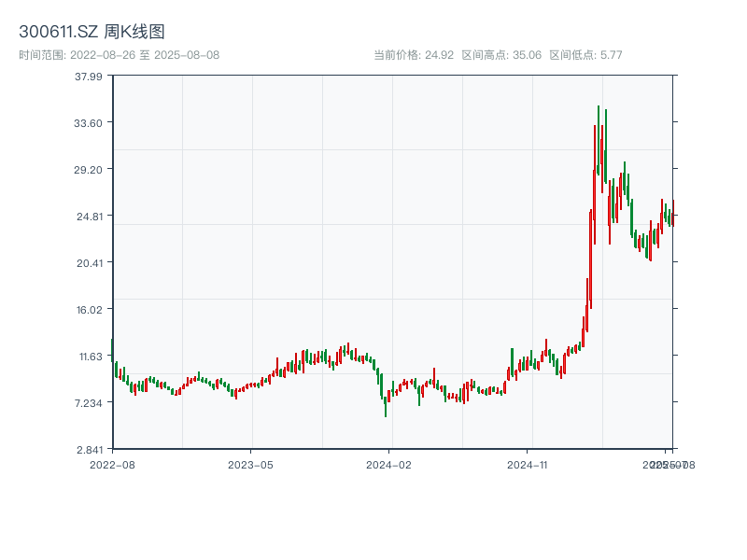Click the chart title 300611.SZ 周K线图
747x560 pixels.
(92, 32)
